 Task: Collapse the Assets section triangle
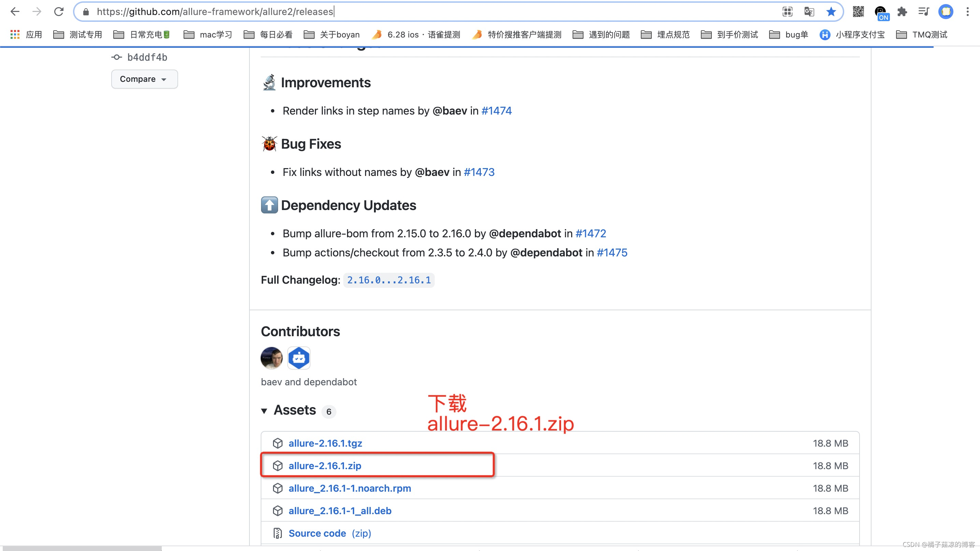point(264,411)
